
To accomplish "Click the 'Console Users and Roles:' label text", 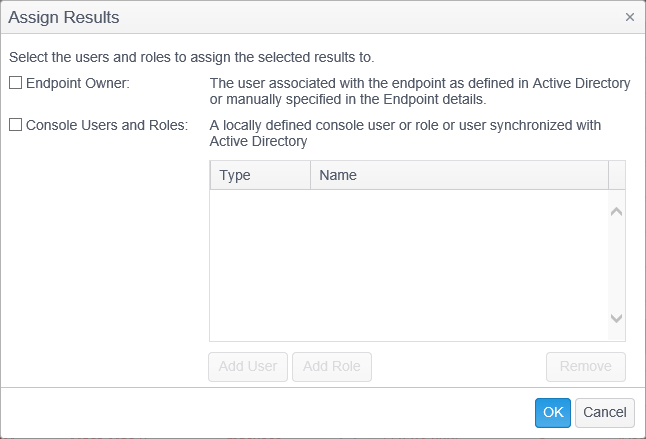I will point(105,125).
